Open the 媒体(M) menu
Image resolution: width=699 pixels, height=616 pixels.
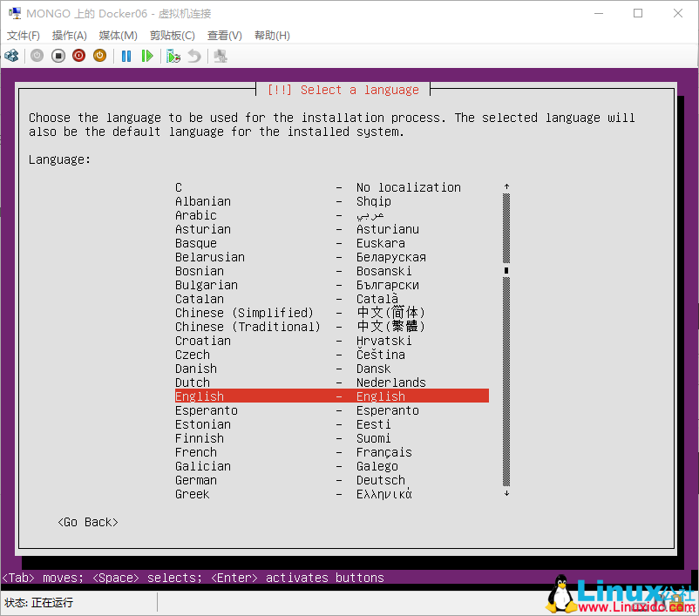116,35
